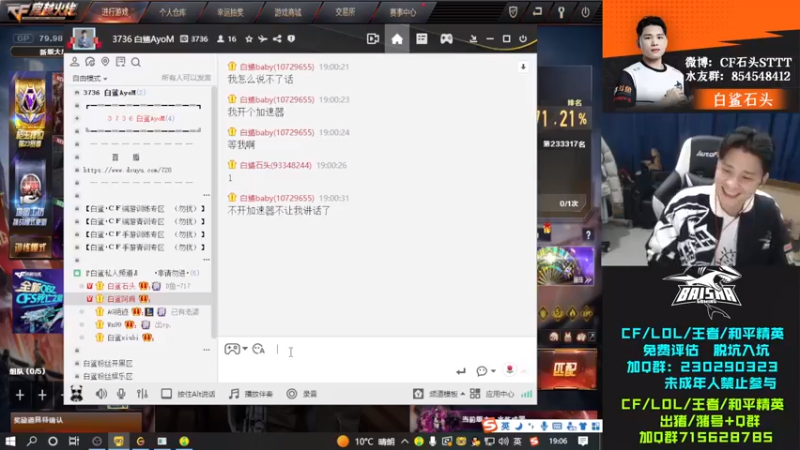Click the airplane icon next to star
The image size is (800, 450).
click(263, 39)
